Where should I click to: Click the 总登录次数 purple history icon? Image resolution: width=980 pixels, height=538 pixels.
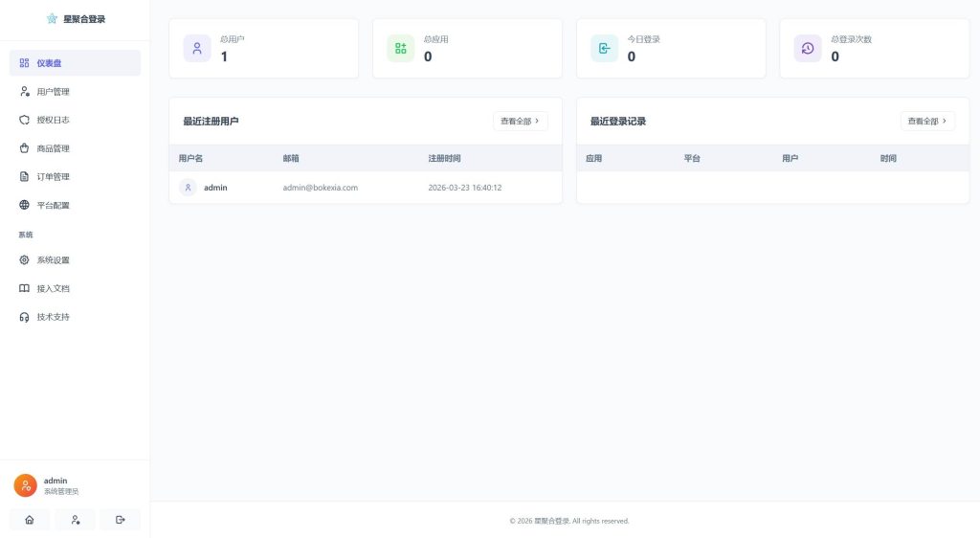point(808,48)
